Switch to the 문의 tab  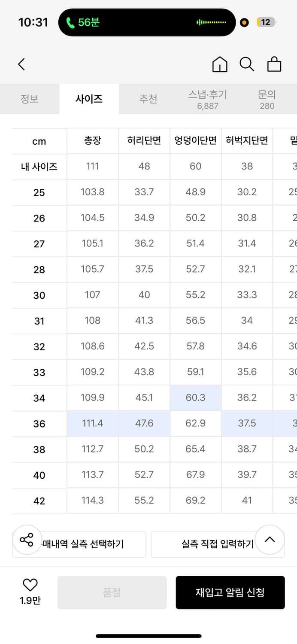(267, 99)
